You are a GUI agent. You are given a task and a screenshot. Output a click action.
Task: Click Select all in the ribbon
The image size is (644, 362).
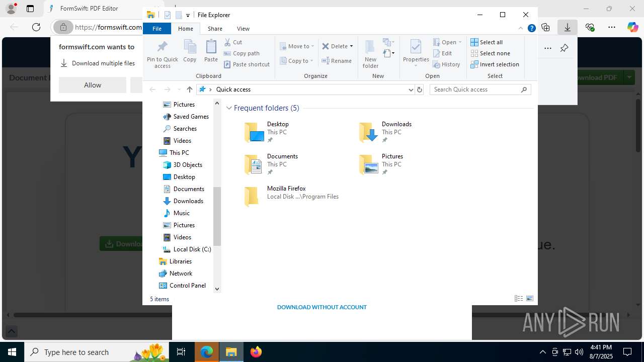click(x=487, y=42)
